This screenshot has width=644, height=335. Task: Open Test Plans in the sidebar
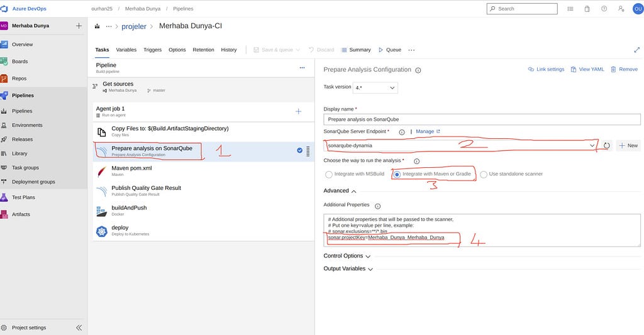coord(23,197)
